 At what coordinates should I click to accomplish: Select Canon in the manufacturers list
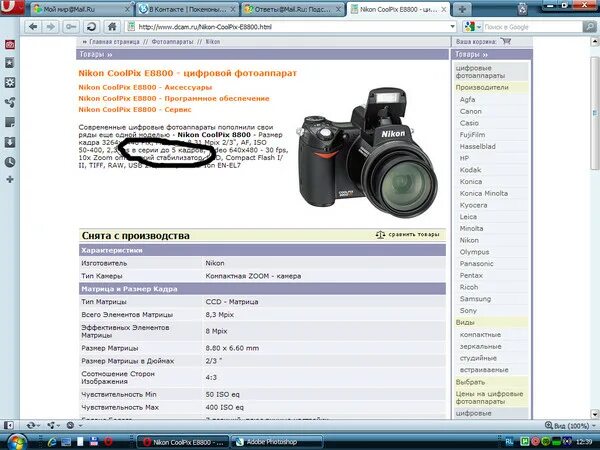[471, 111]
